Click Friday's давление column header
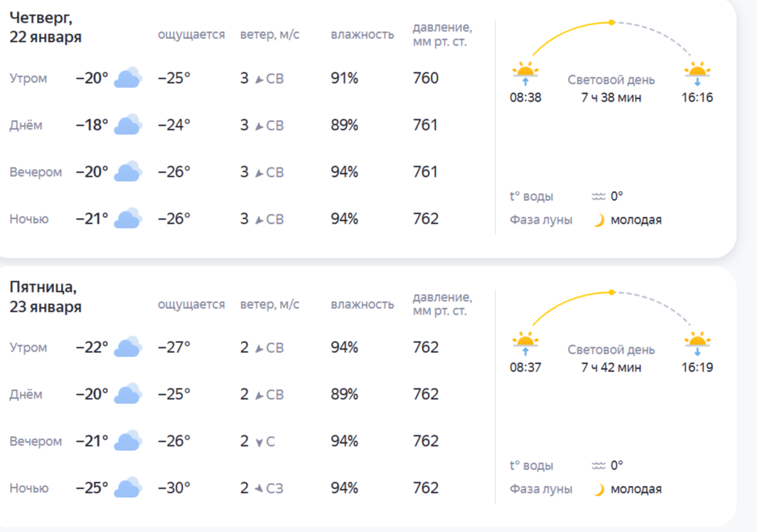 click(x=442, y=304)
